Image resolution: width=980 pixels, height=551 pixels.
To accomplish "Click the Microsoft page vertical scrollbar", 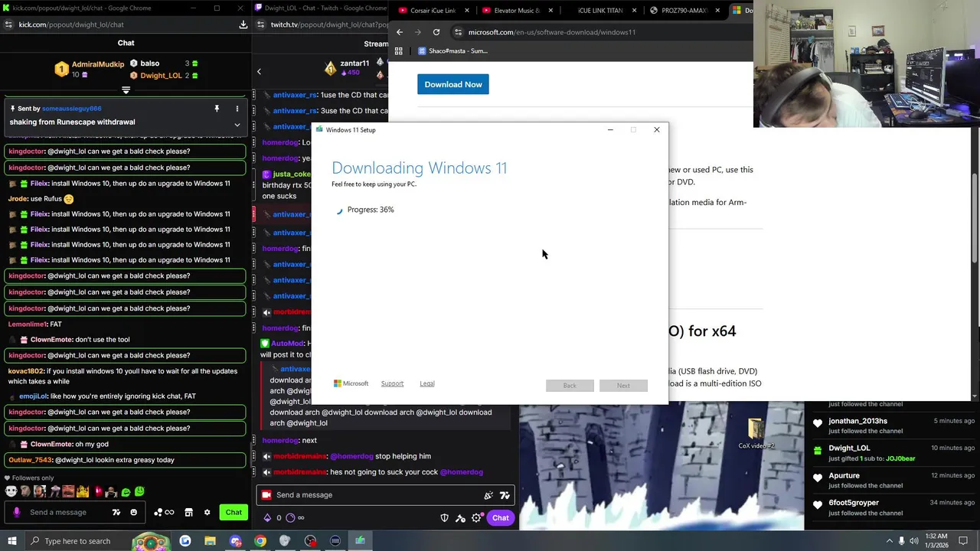I will point(975,218).
